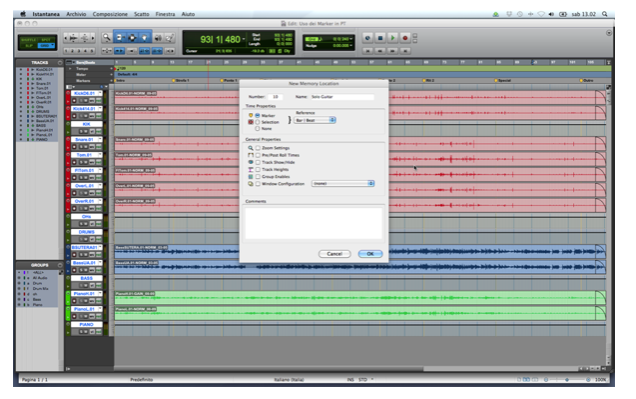The width and height of the screenshot is (636, 399).
Task: Open the Bar|Beat Reference dropdown
Action: pyautogui.click(x=315, y=120)
